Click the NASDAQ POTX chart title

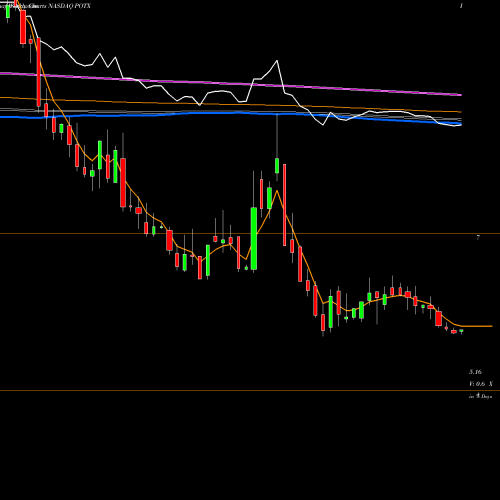(x=69, y=6)
